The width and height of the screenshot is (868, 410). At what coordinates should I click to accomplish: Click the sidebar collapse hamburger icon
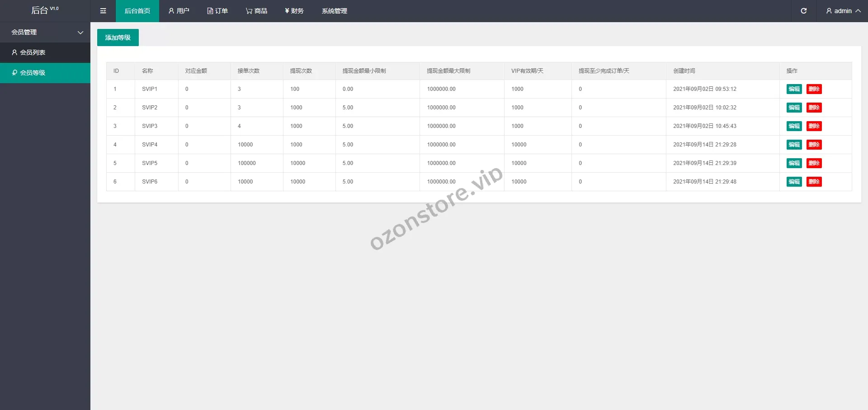103,11
